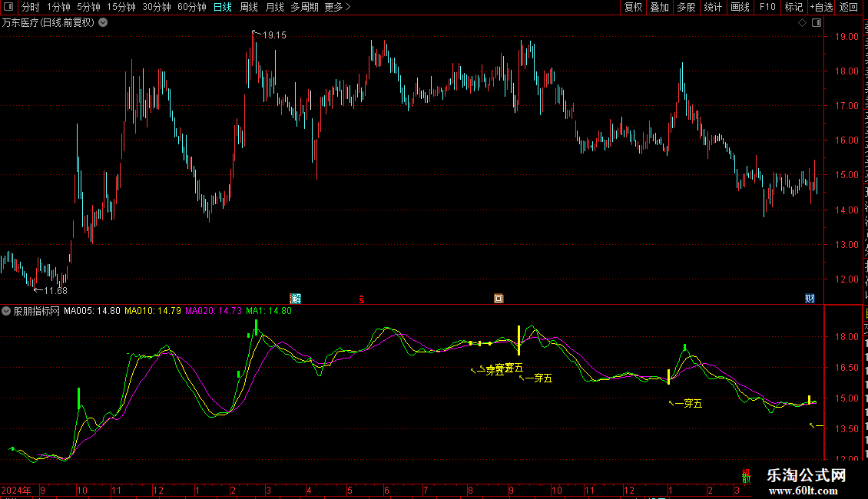Click the 12 month marker after 2024年

coord(158,490)
